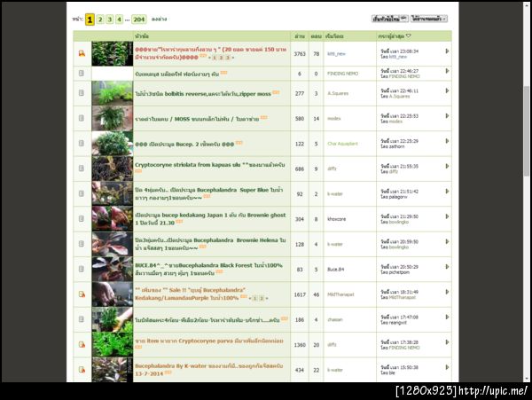
Task: Click topic icon beside Cryptocoryne striolata row
Action: (82, 169)
